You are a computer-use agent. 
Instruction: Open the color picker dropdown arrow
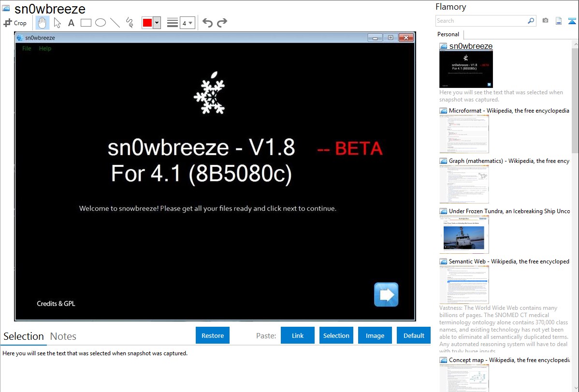point(157,23)
